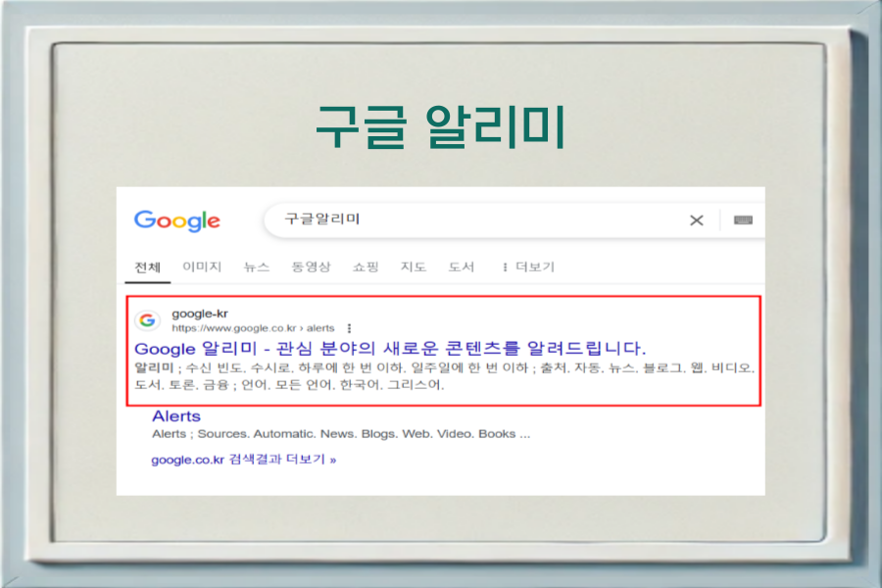Select the 전체 search tab
This screenshot has height=588, width=882.
click(147, 267)
